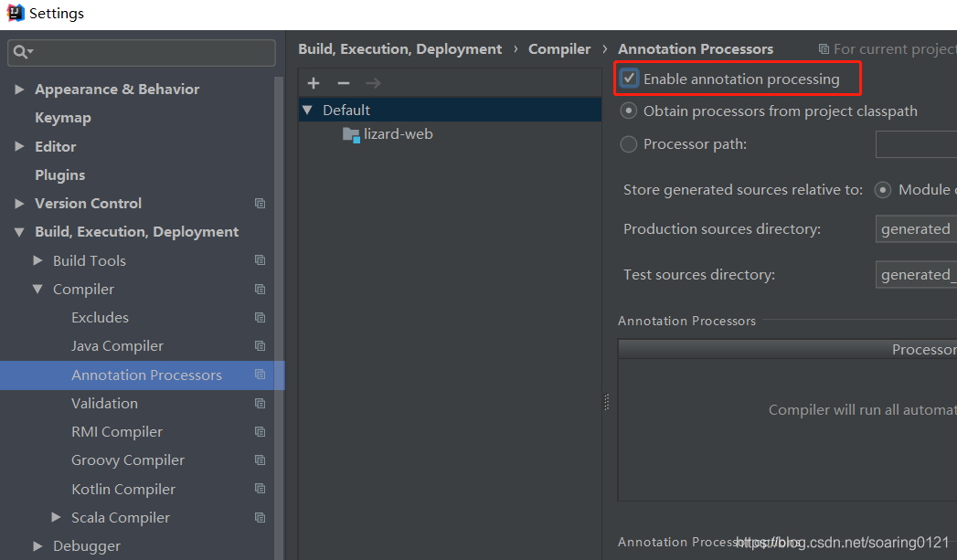The image size is (957, 560).
Task: Toggle Enable annotation processing checkbox
Action: point(629,79)
